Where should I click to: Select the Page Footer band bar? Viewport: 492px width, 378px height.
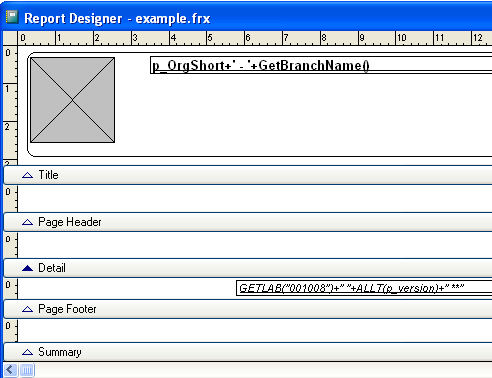248,309
